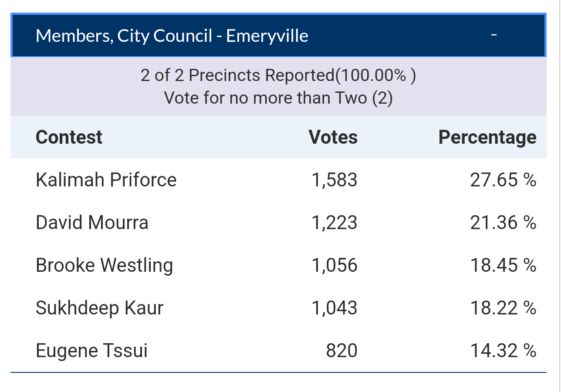Click the Votes column header
The image size is (561, 392).
coord(333,137)
